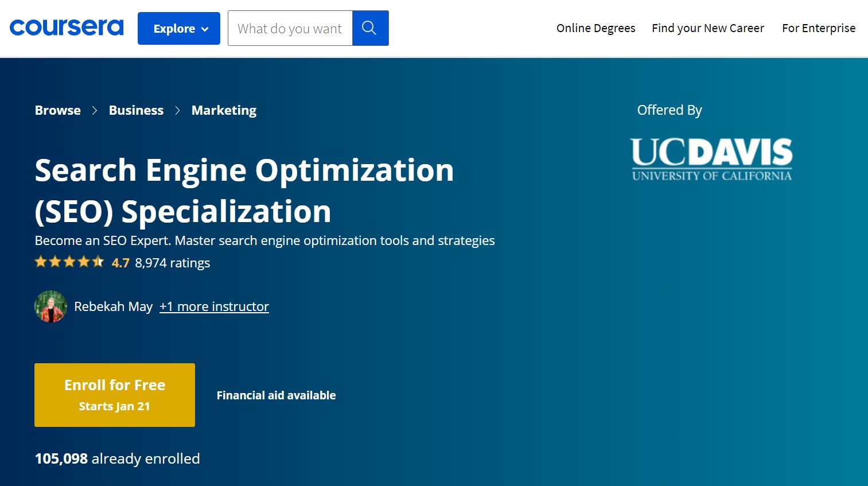Click the third star in the rating

click(x=69, y=262)
